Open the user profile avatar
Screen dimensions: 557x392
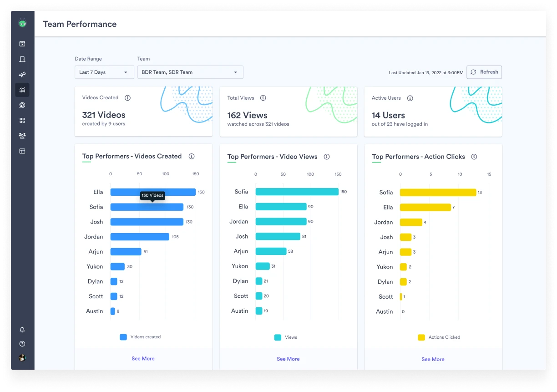click(x=22, y=358)
